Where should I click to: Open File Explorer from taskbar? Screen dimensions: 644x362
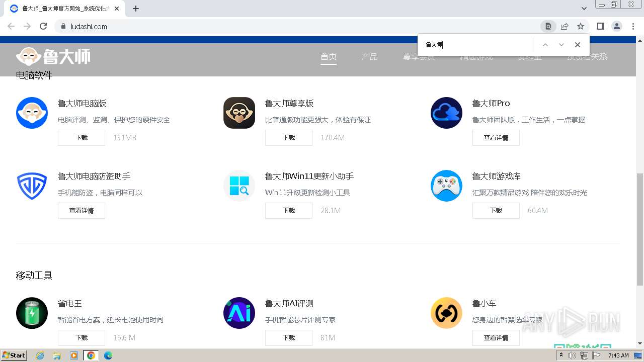(57, 355)
